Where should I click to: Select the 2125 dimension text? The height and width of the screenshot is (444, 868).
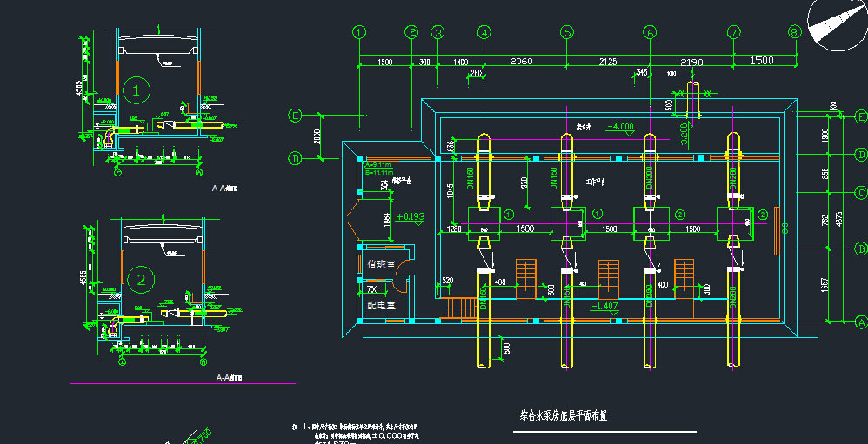(x=608, y=62)
